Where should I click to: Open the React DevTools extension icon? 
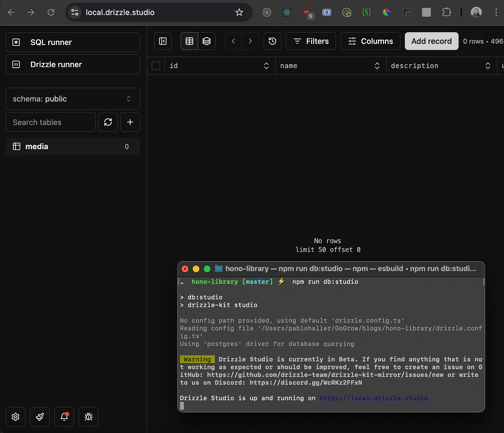click(x=287, y=12)
